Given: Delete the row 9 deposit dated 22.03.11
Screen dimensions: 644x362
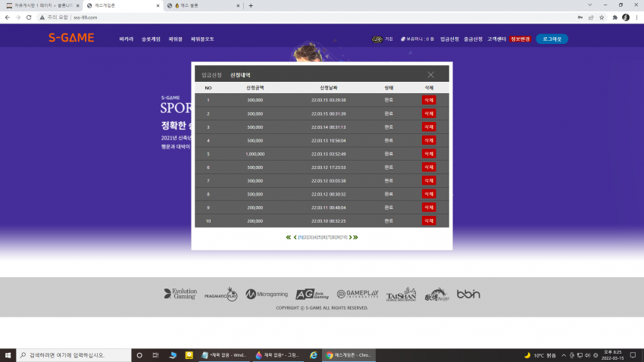Looking at the screenshot, I should click(x=429, y=208).
